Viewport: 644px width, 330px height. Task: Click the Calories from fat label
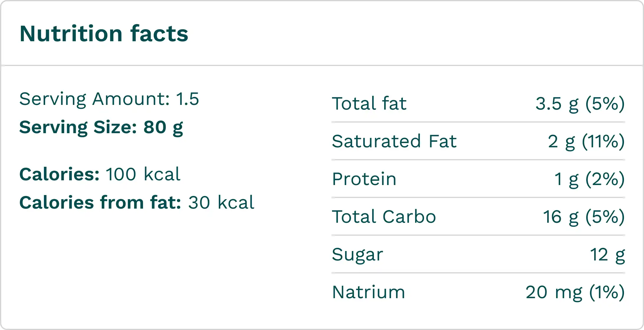[x=100, y=203]
